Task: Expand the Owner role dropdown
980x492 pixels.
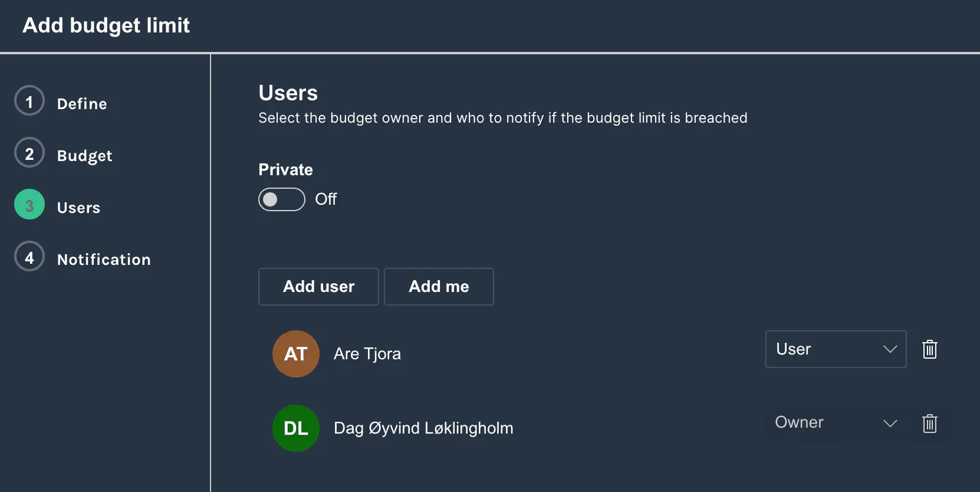Action: pyautogui.click(x=835, y=423)
